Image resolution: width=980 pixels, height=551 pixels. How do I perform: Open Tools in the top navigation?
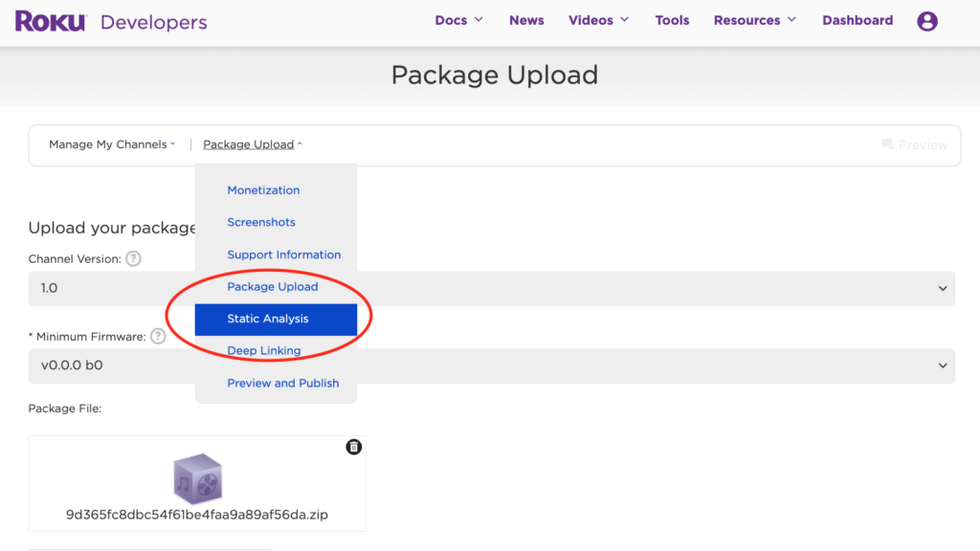[x=672, y=21]
